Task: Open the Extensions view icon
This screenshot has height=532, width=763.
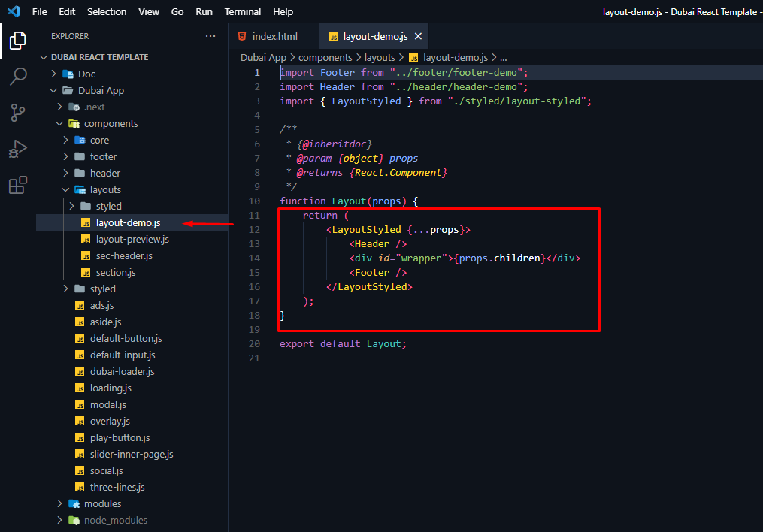Action: pyautogui.click(x=17, y=185)
